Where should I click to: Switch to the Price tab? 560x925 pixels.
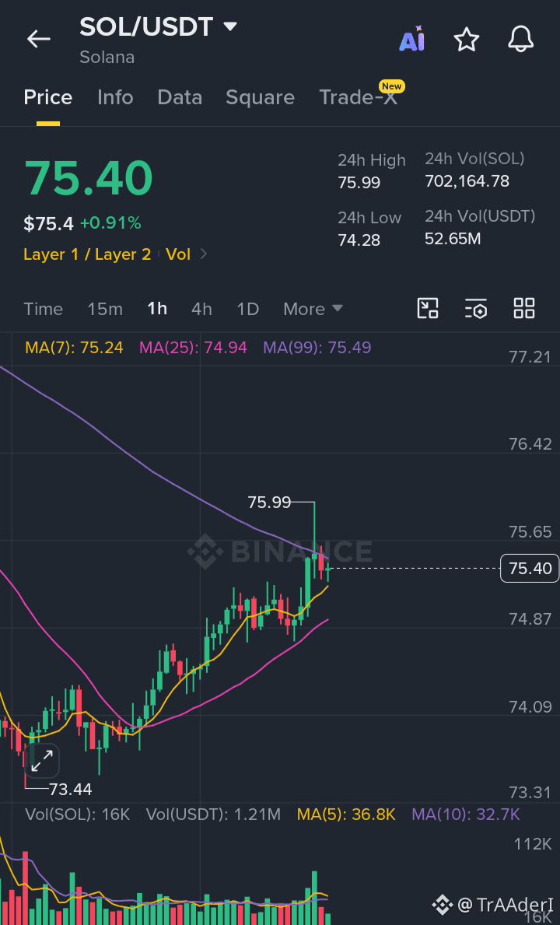pyautogui.click(x=47, y=96)
